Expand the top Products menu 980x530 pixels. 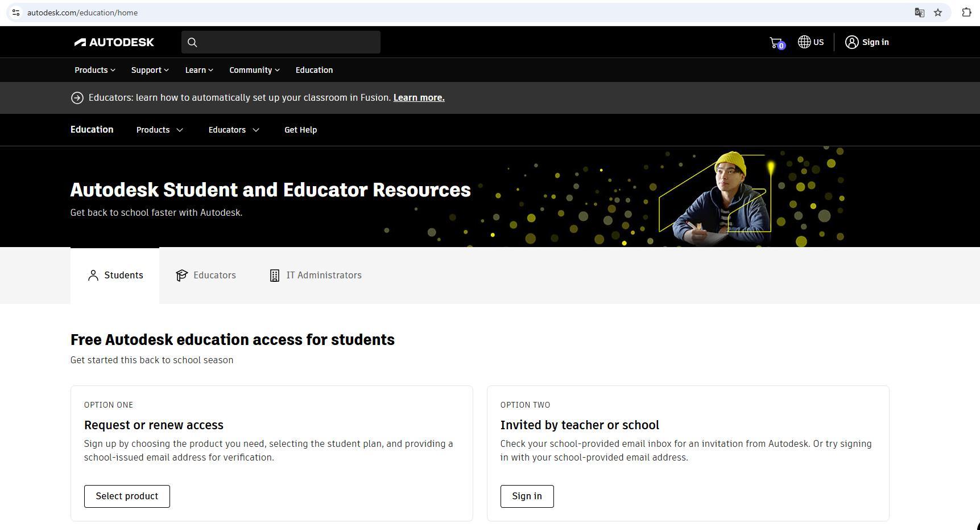coord(95,70)
